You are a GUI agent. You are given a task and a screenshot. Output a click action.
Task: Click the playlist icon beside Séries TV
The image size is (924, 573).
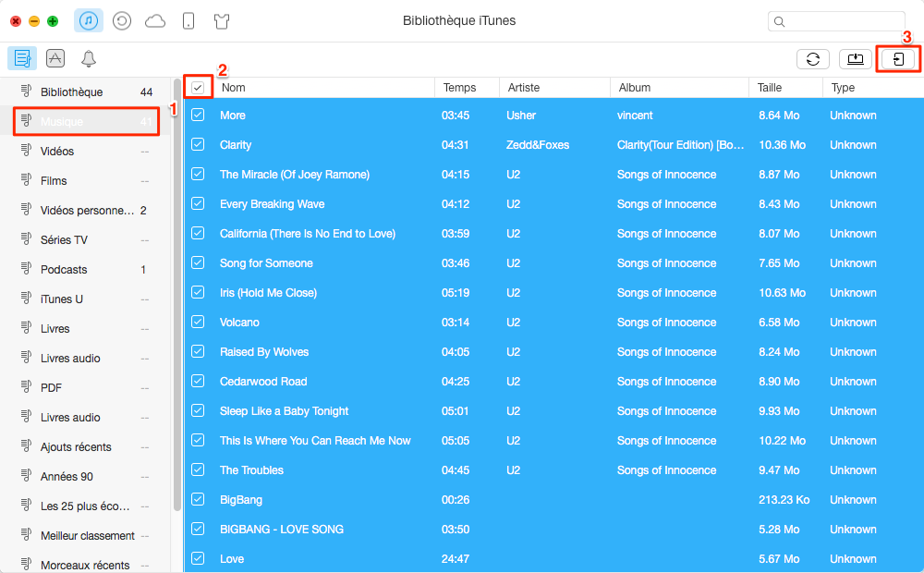pyautogui.click(x=26, y=238)
